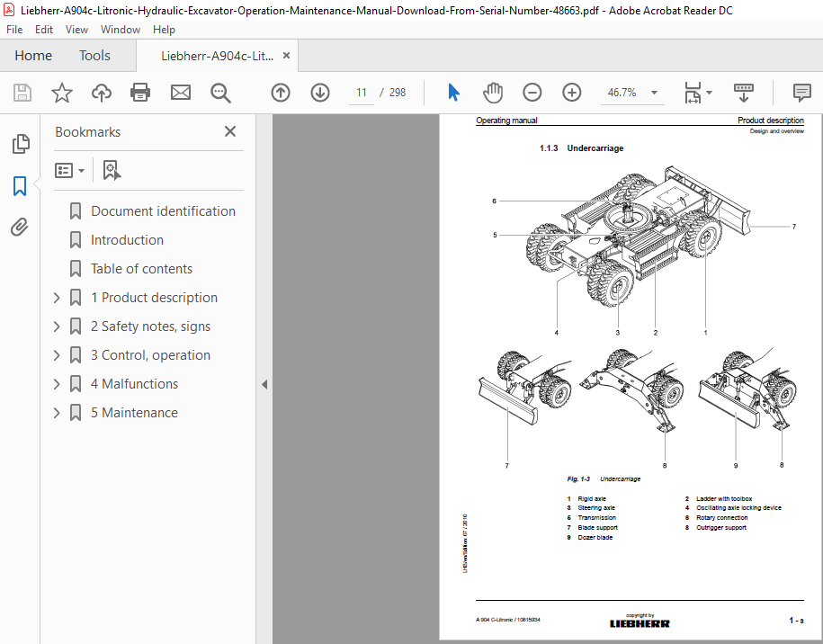Open the View menu
Image resolution: width=823 pixels, height=644 pixels.
click(x=76, y=30)
